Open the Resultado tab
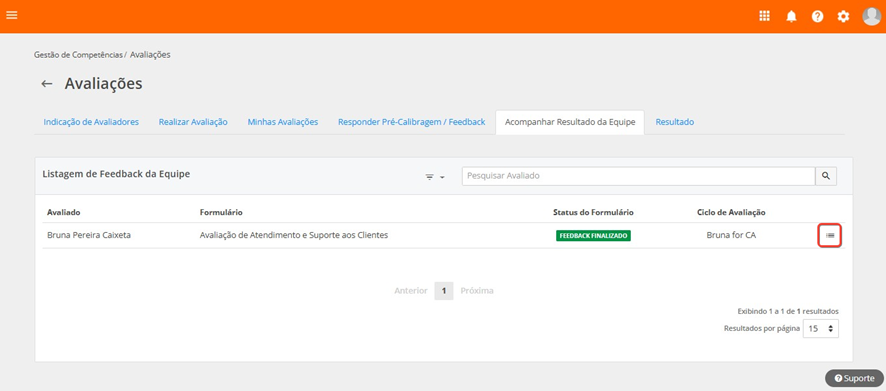 click(x=675, y=122)
